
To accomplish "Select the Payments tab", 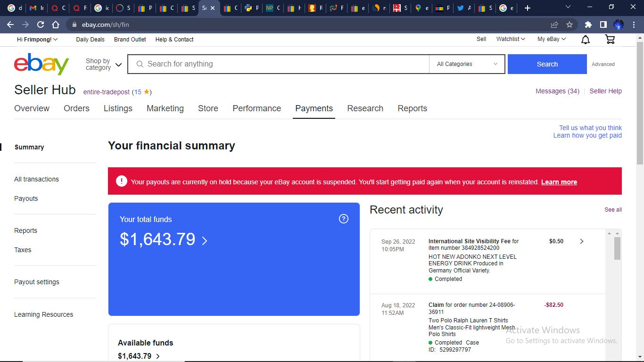I will click(314, 108).
